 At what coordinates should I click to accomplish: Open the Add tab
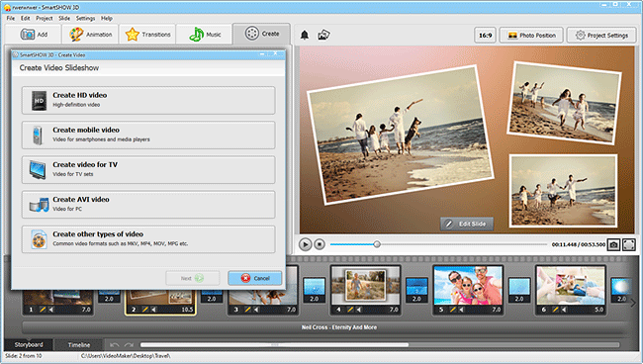point(34,35)
